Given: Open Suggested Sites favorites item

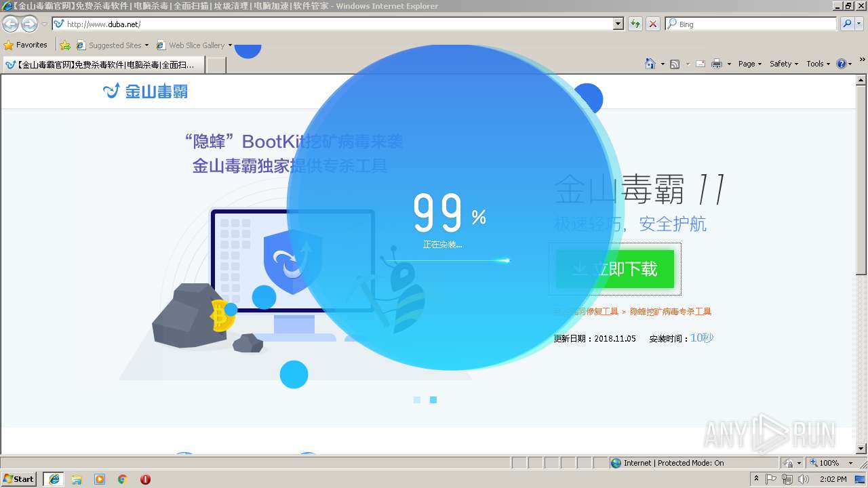Looking at the screenshot, I should coord(113,45).
